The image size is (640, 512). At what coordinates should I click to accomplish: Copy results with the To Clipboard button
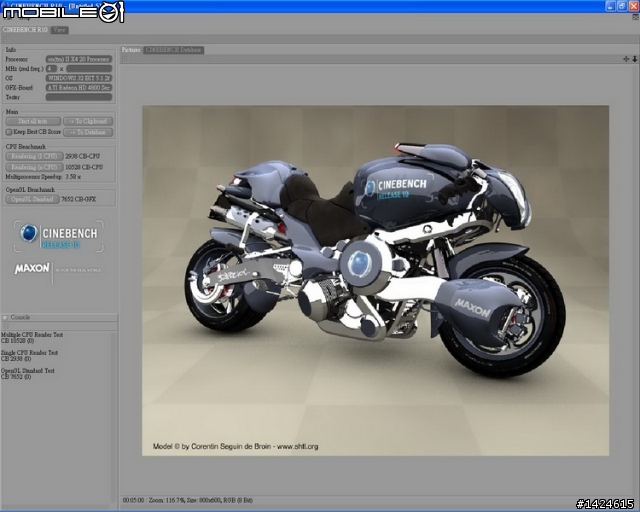88,121
